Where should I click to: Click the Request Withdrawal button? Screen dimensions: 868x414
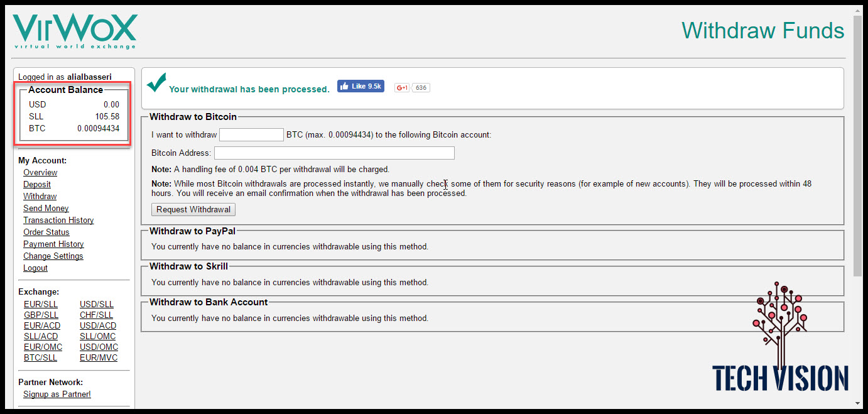click(x=193, y=209)
